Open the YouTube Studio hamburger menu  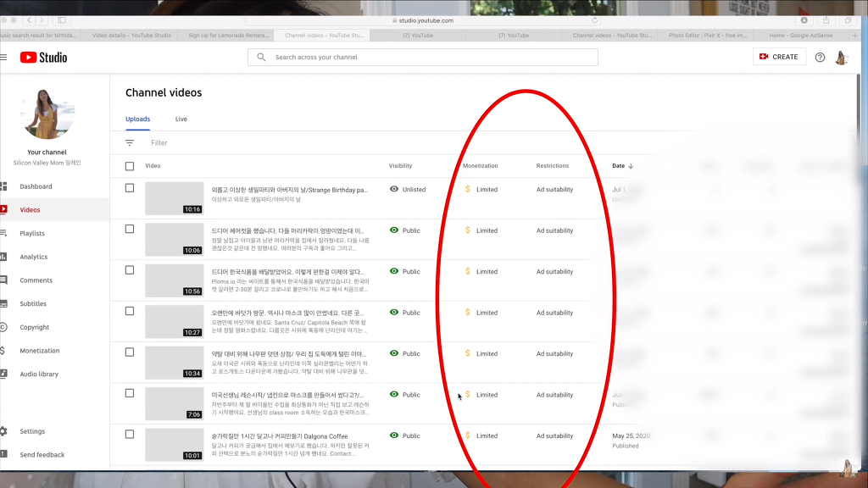click(x=4, y=57)
